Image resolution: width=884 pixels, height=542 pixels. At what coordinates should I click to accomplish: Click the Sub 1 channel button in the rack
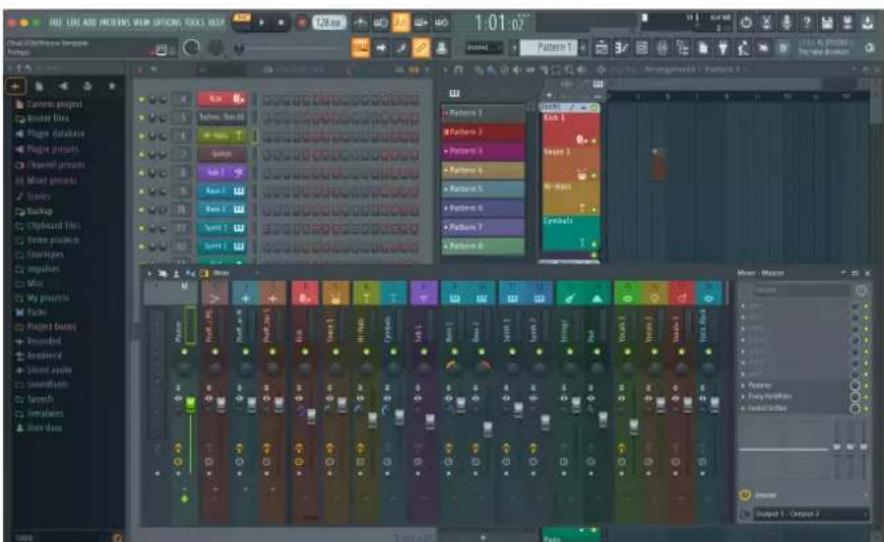pos(222,173)
